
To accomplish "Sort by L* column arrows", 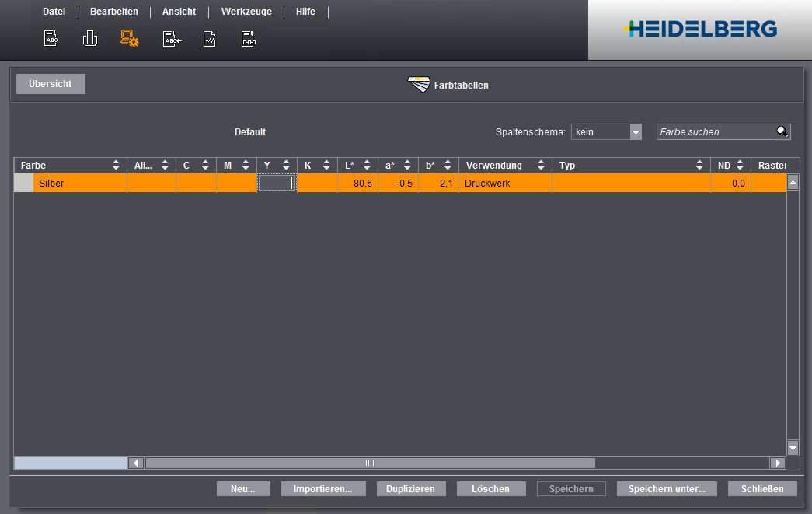I will [368, 166].
